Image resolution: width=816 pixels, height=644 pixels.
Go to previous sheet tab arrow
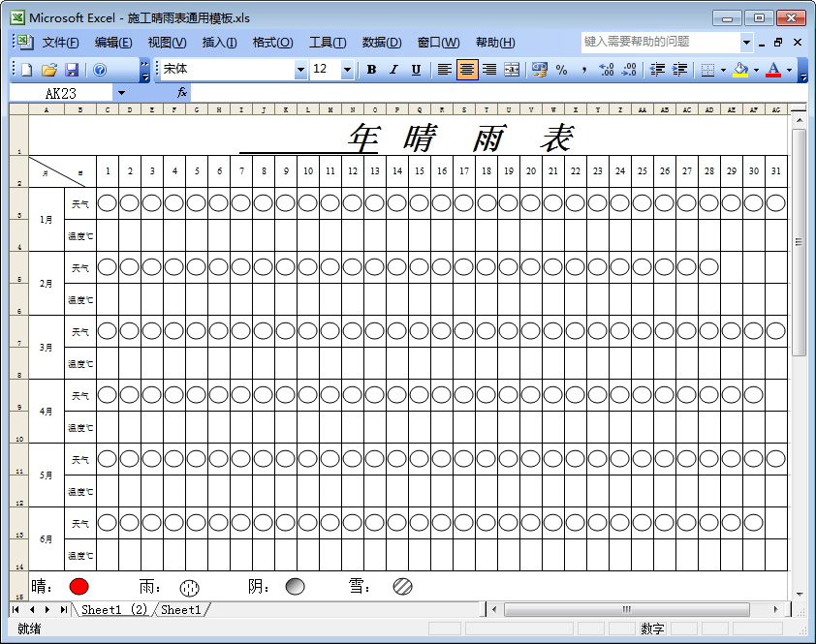(32, 609)
